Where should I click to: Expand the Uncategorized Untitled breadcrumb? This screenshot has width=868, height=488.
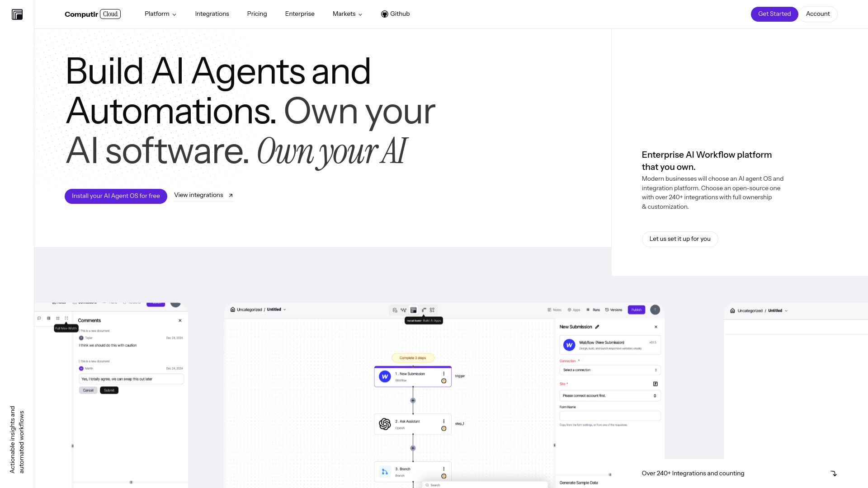click(x=285, y=310)
